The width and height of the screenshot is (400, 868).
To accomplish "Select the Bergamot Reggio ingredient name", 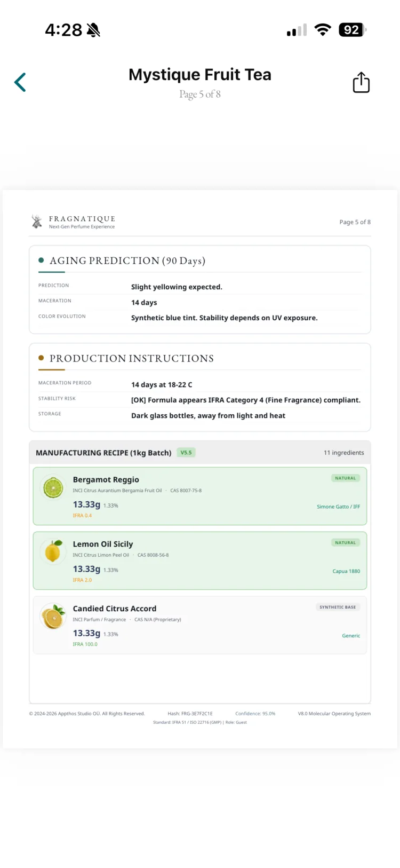I will coord(106,479).
